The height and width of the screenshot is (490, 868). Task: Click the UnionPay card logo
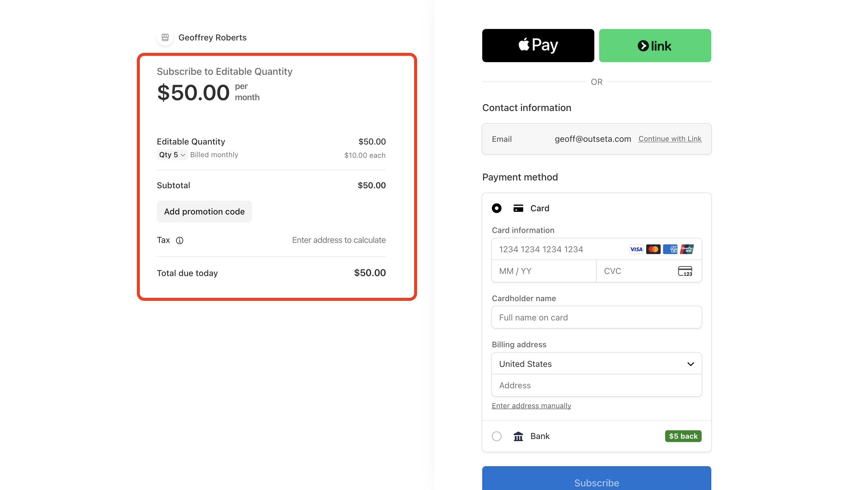[x=687, y=249]
